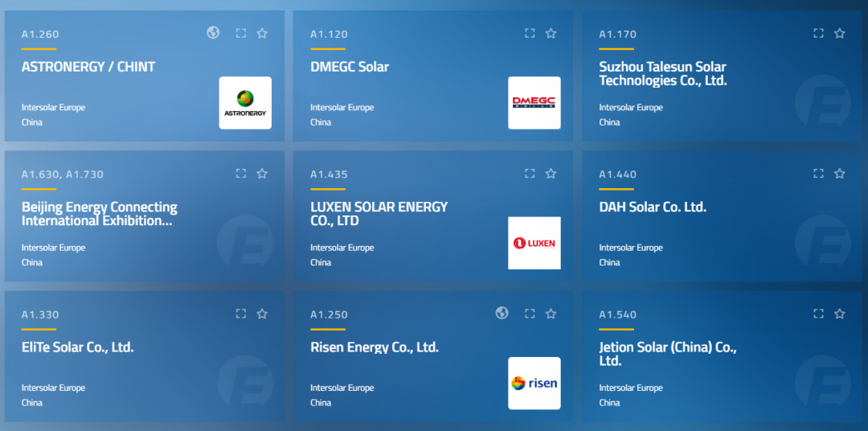
Task: Click China on the EliTe Solar card
Action: coord(32,403)
